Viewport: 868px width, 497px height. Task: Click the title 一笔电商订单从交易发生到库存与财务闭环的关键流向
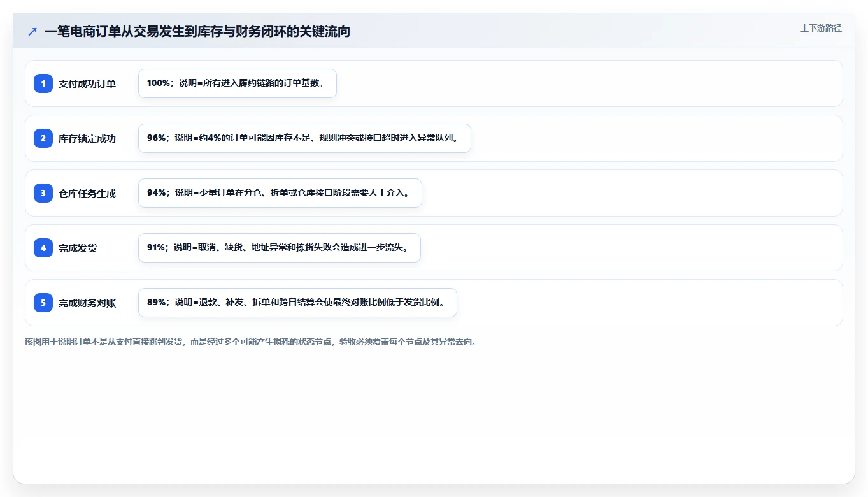197,31
